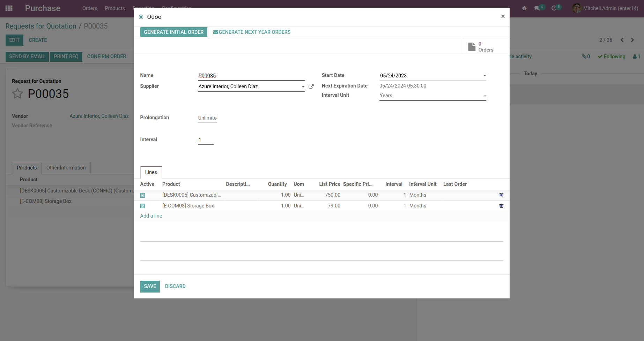
Task: Delete the Customizable Desk line
Action: click(501, 195)
